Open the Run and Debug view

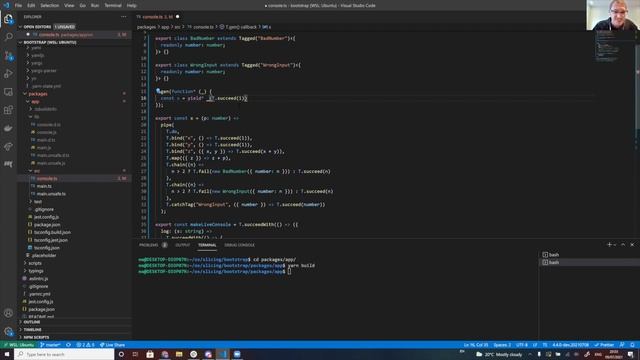tap(8, 74)
